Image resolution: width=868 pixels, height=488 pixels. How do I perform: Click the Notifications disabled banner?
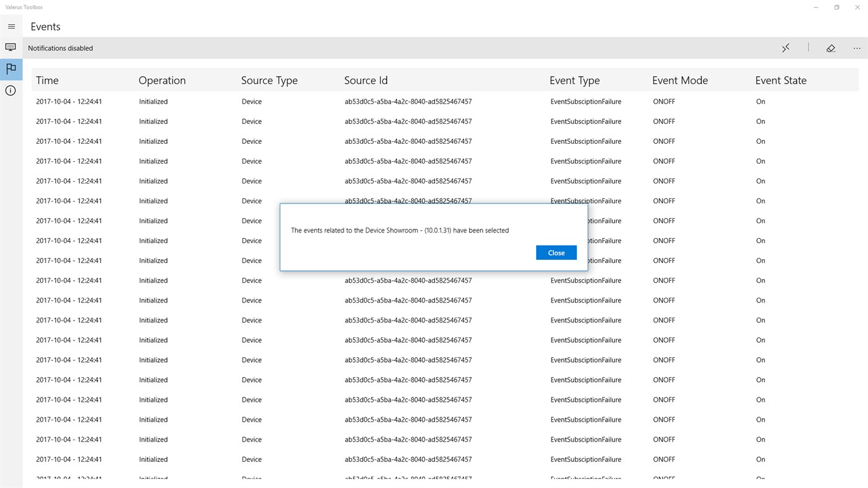tap(60, 48)
